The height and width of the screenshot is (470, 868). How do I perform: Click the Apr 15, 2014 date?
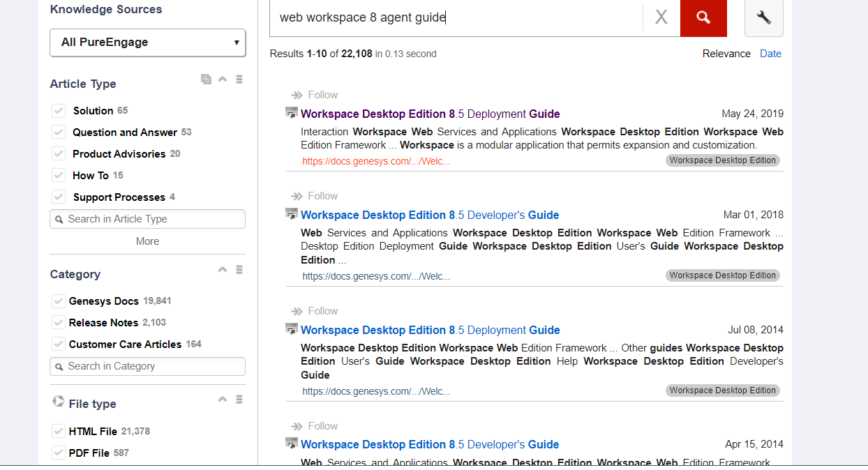[754, 444]
